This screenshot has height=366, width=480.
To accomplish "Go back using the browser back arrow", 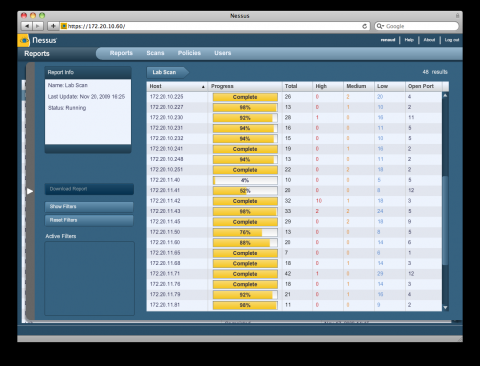I will [27, 26].
